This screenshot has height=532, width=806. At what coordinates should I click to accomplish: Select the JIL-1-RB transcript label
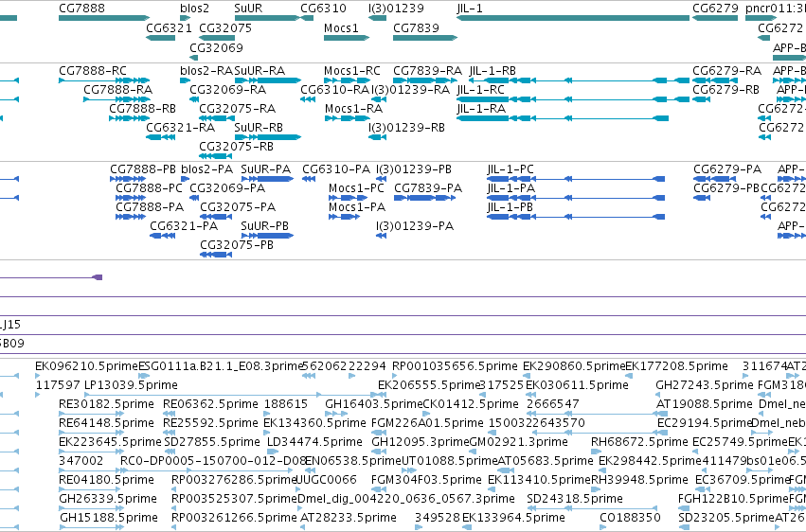tap(493, 70)
